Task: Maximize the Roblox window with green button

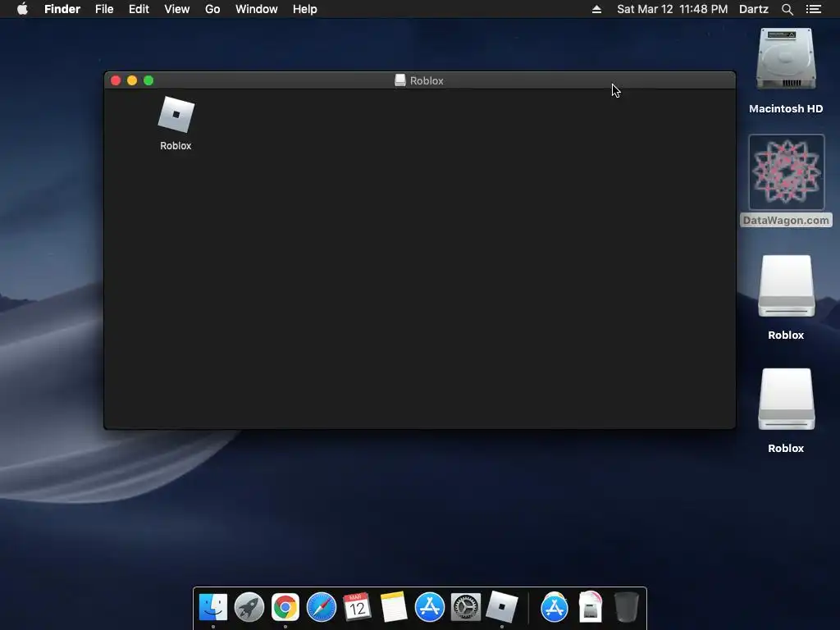Action: [149, 80]
